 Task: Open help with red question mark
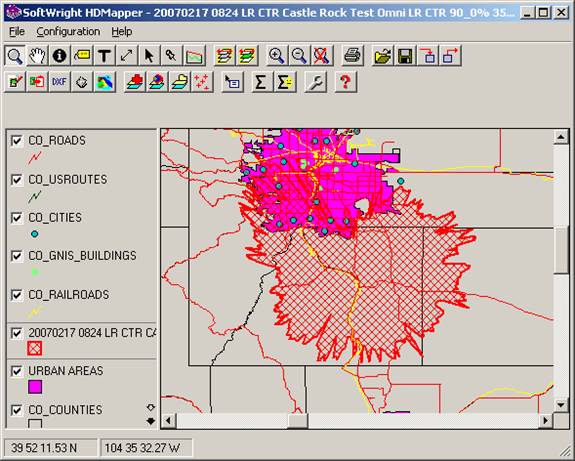[x=345, y=82]
